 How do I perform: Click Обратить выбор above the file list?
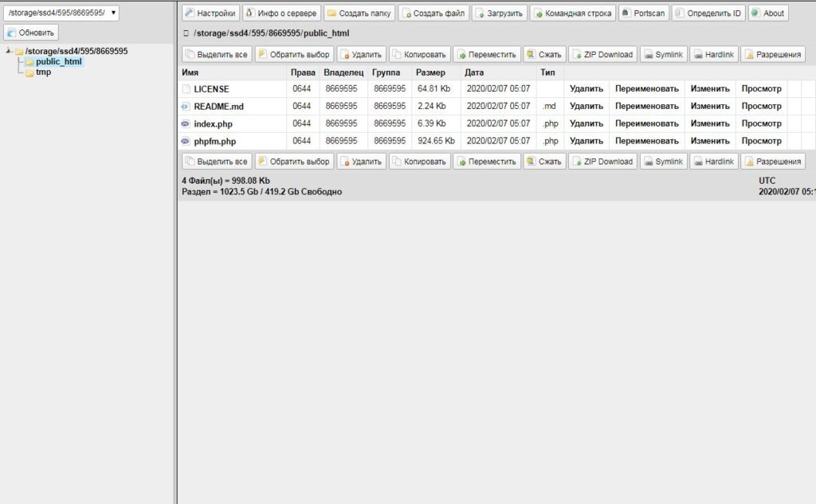coord(294,54)
